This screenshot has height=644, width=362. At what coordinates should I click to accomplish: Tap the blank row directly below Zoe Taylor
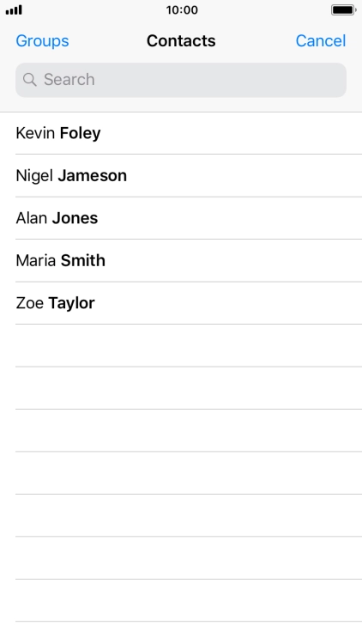click(181, 345)
